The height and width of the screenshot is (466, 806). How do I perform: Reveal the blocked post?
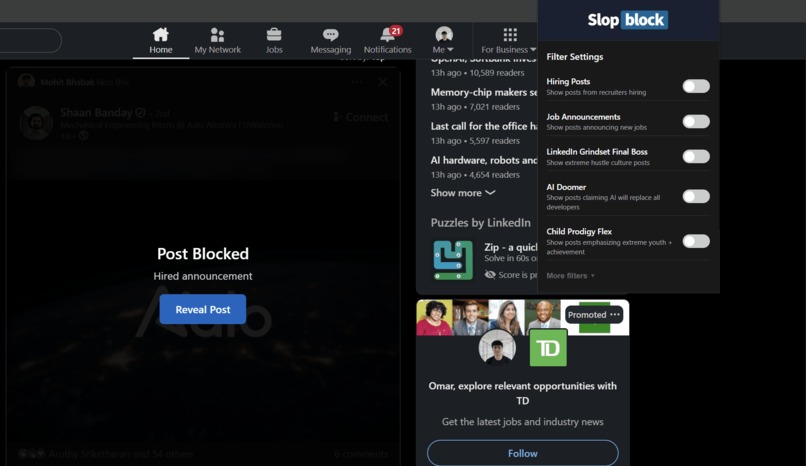point(203,309)
